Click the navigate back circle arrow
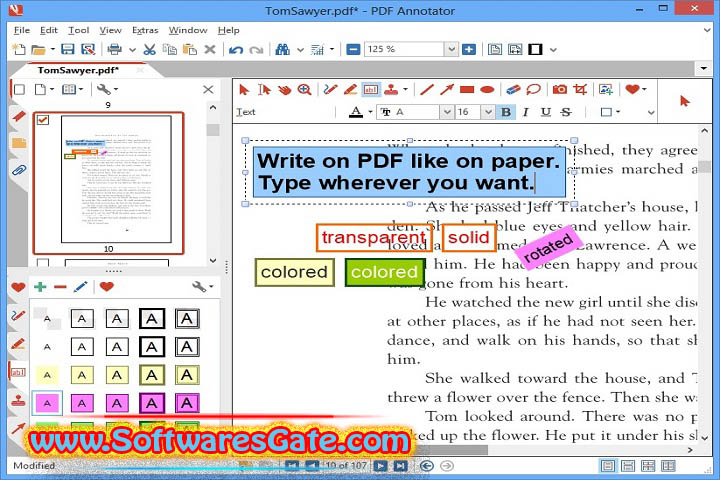Image resolution: width=720 pixels, height=480 pixels. 427,466
